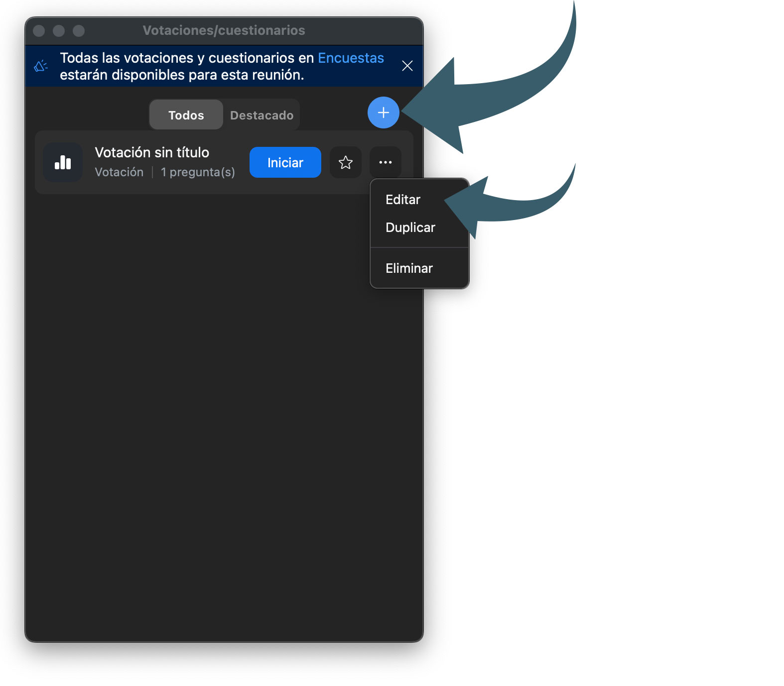Viewport: 784px width, 686px height.
Task: Choose Duplicar from the context menu
Action: tap(410, 228)
